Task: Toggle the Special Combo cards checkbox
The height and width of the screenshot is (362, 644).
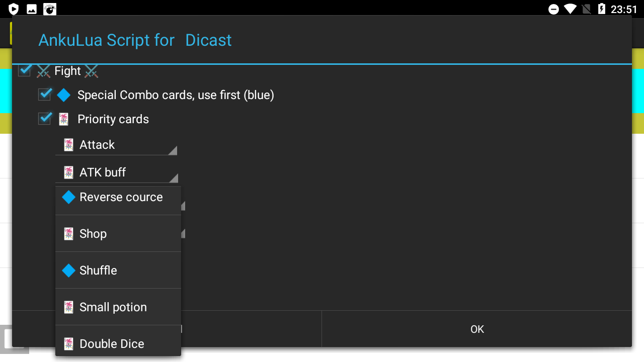Action: (x=45, y=95)
